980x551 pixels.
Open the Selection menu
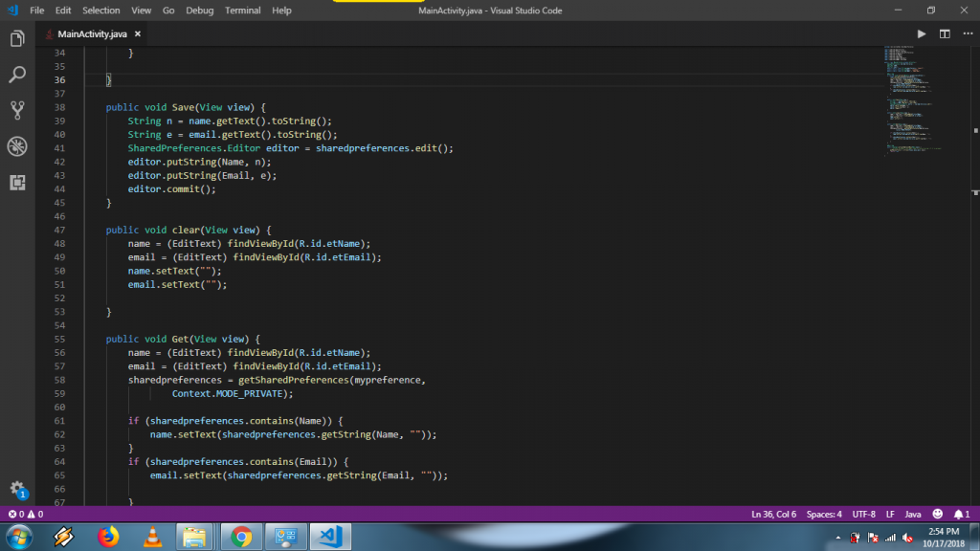pos(100,11)
